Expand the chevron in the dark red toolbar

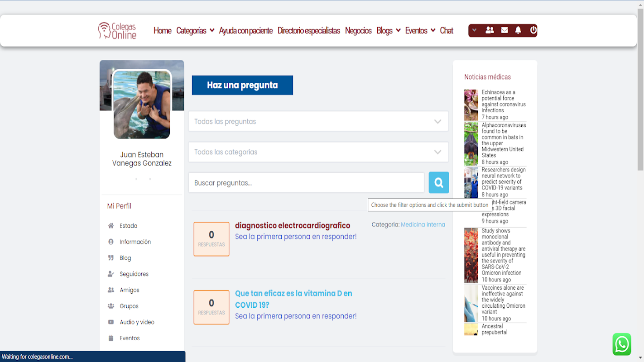point(474,30)
